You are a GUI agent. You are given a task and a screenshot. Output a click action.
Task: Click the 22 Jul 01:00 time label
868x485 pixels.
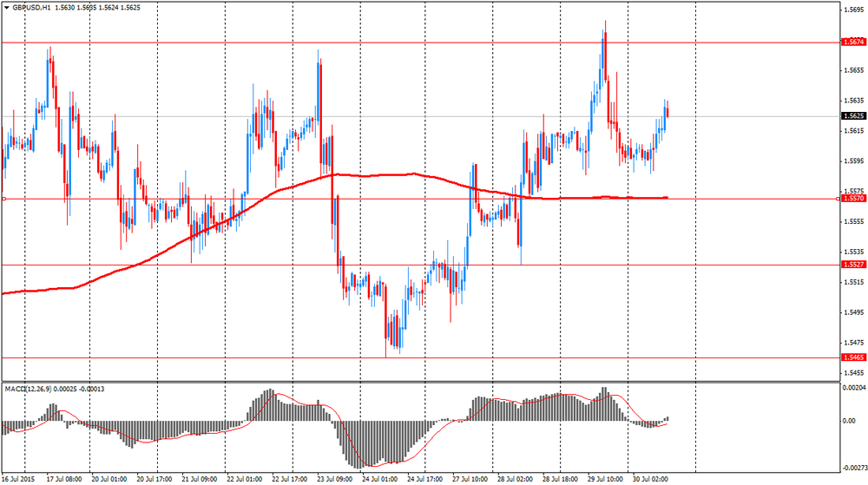(x=244, y=479)
